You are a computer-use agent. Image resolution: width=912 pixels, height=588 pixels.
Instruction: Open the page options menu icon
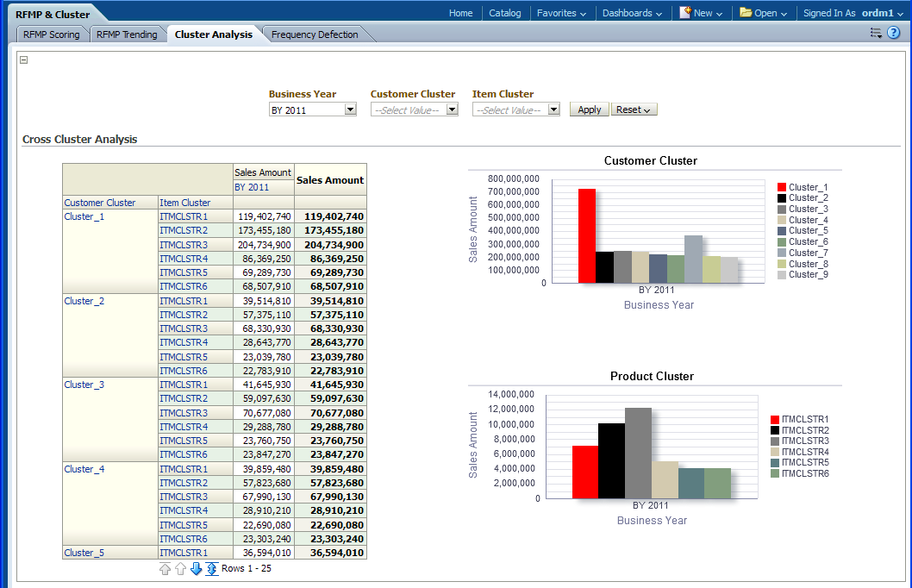[x=876, y=33]
